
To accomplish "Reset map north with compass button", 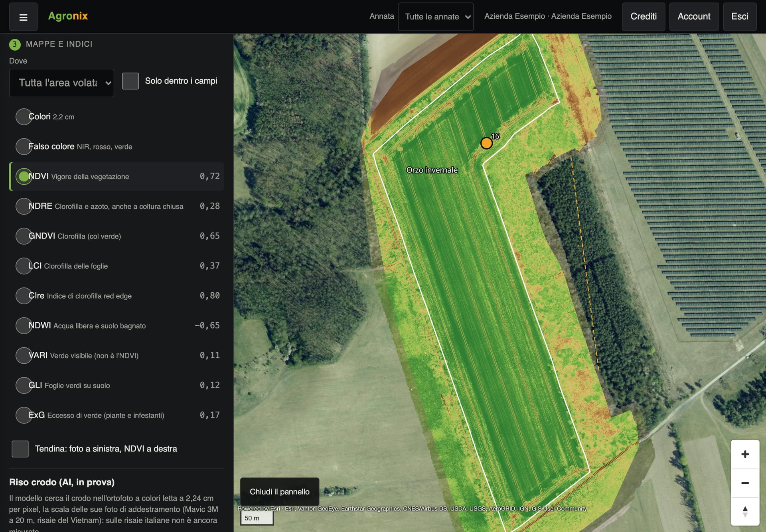I will coord(745,512).
